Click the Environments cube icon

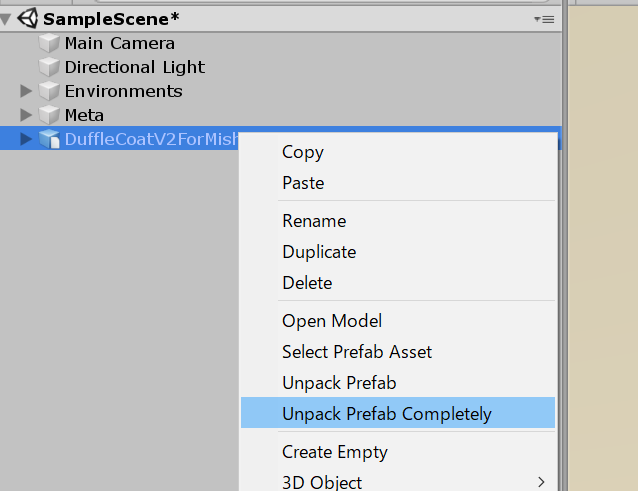click(49, 91)
